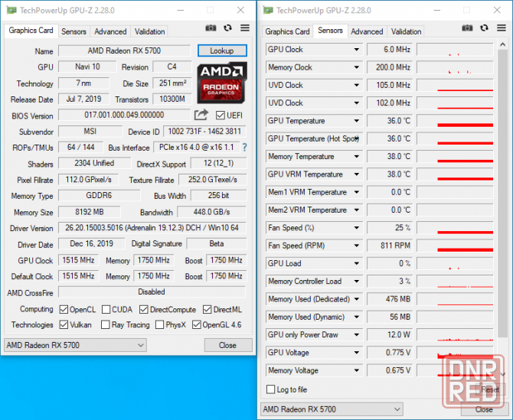Toggle the Ray Tracing checkbox
Viewport: 513px width, 420px height.
click(106, 325)
